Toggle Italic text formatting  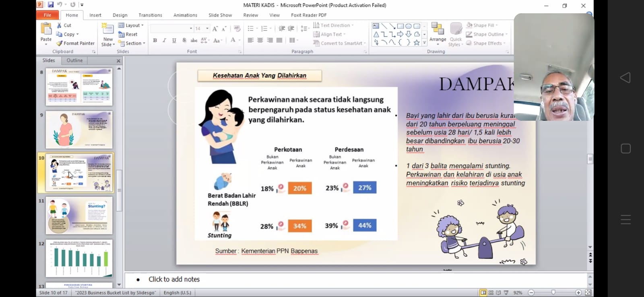pyautogui.click(x=164, y=40)
